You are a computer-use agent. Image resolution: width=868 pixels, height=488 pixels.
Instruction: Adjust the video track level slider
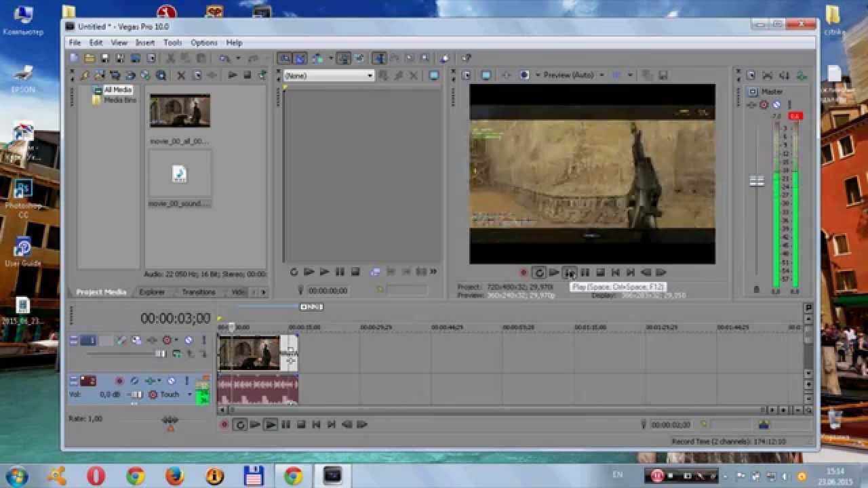point(161,354)
